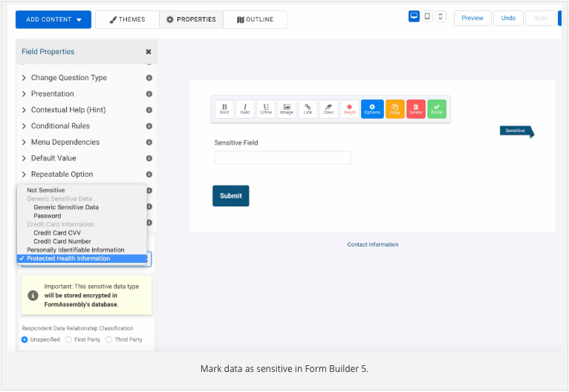Choose Generic Sensitive Data option
This screenshot has width=569, height=392.
(x=82, y=207)
